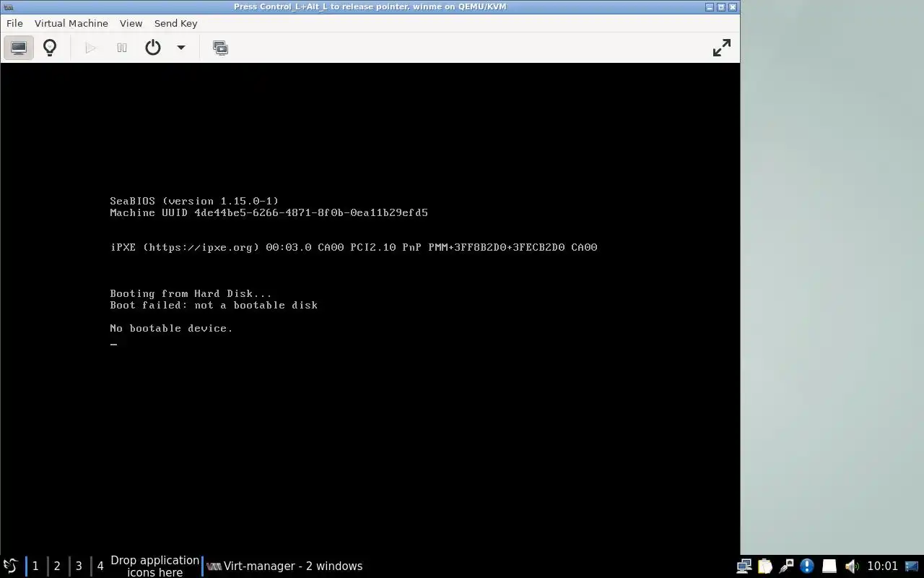Click 'Drop application icons here' launcher area
924x578 pixels.
coord(154,566)
